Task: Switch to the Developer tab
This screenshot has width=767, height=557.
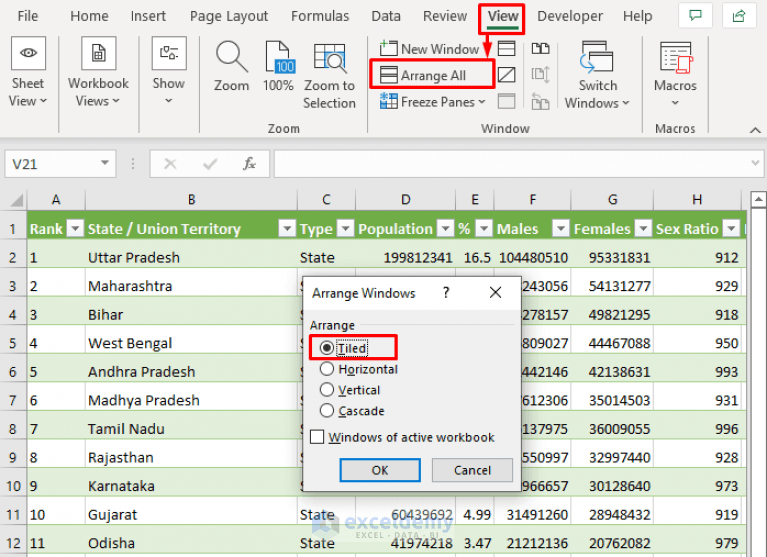Action: (570, 16)
